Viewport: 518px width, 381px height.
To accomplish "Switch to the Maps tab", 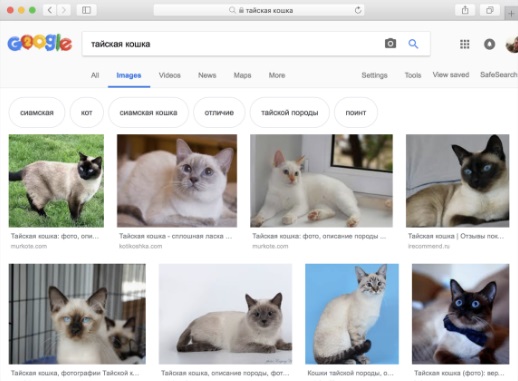I will tap(242, 75).
